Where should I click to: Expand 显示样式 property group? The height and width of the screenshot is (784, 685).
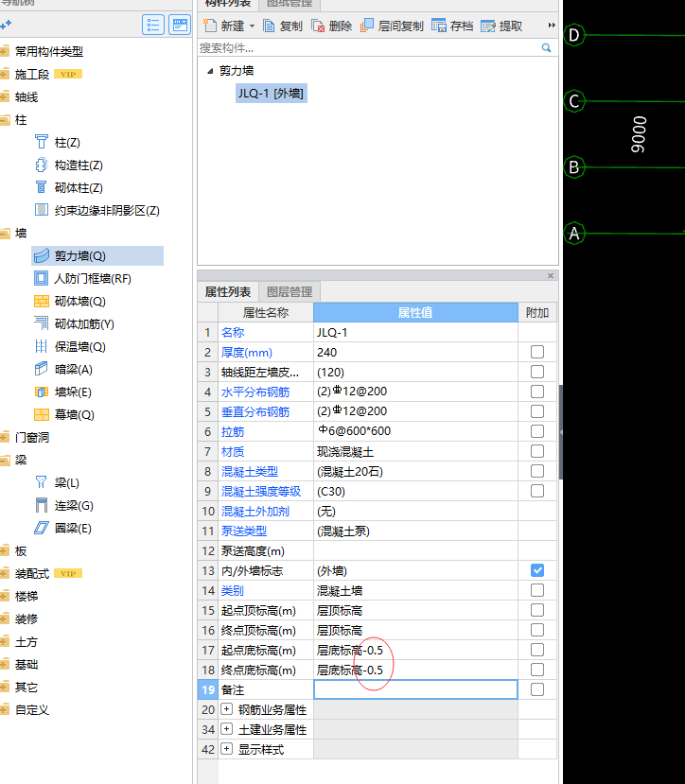[x=227, y=749]
